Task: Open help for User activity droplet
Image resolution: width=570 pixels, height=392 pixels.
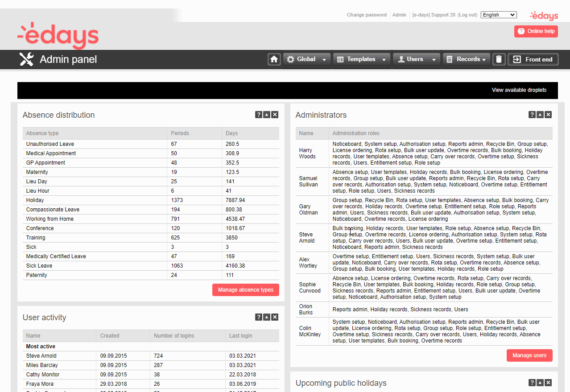Action: (258, 317)
